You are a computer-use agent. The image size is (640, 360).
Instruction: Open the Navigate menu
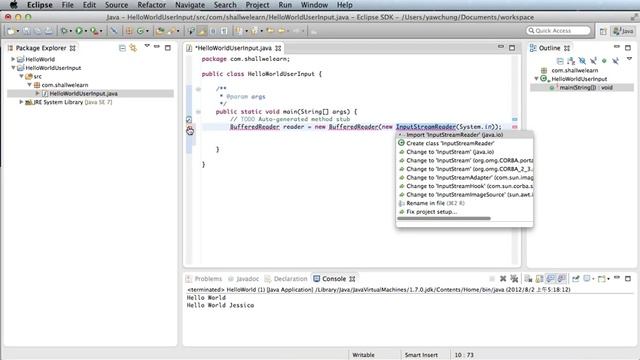coord(190,5)
